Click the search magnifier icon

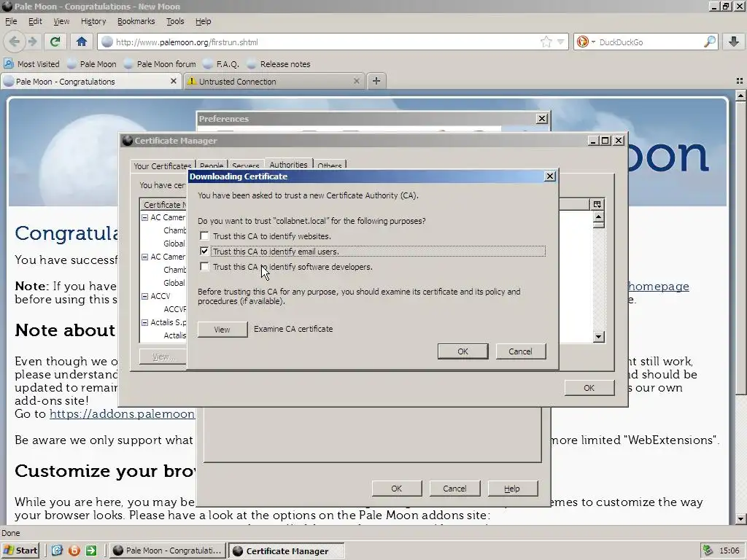pyautogui.click(x=709, y=42)
